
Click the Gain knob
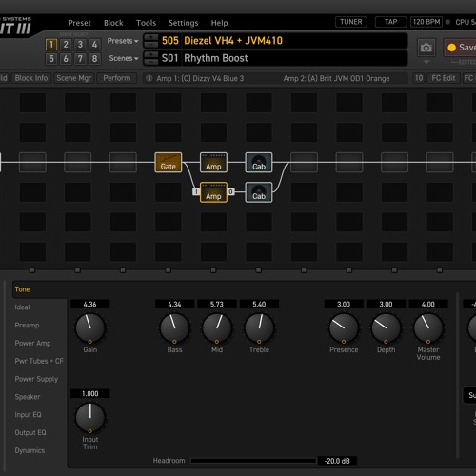(90, 328)
